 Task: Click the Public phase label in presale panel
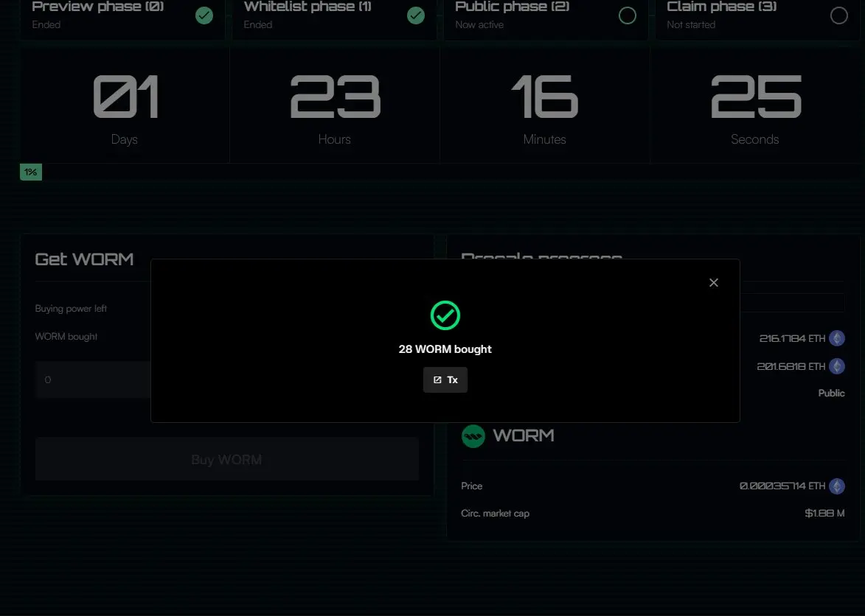(x=831, y=393)
